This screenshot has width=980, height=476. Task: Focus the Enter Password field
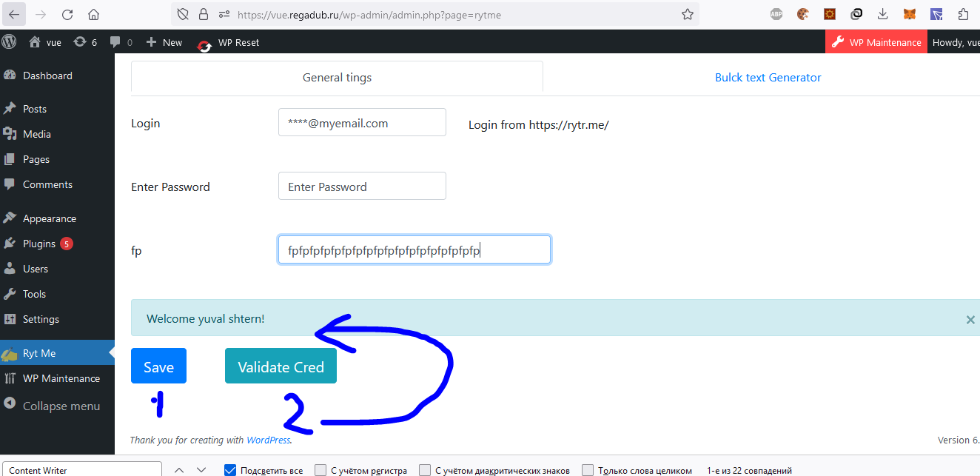point(362,187)
